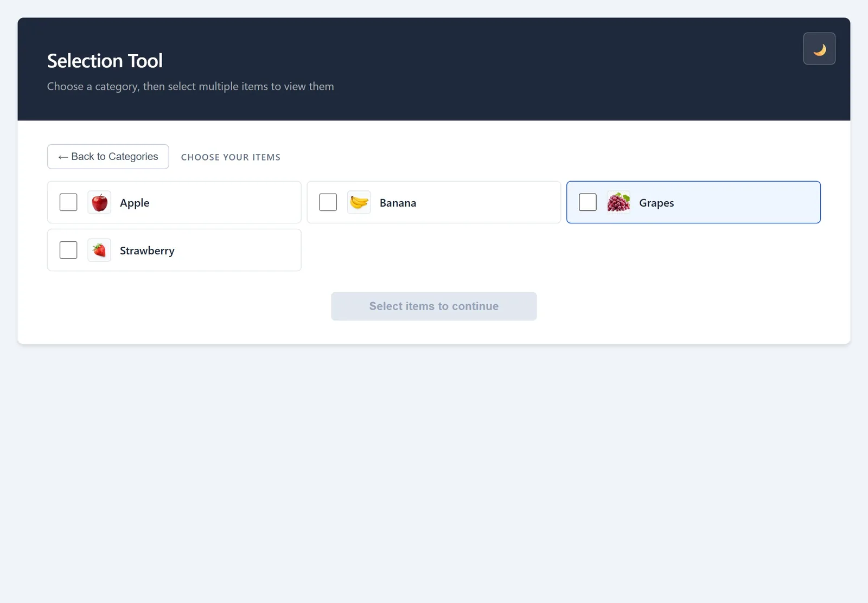Go back to categories

click(108, 157)
